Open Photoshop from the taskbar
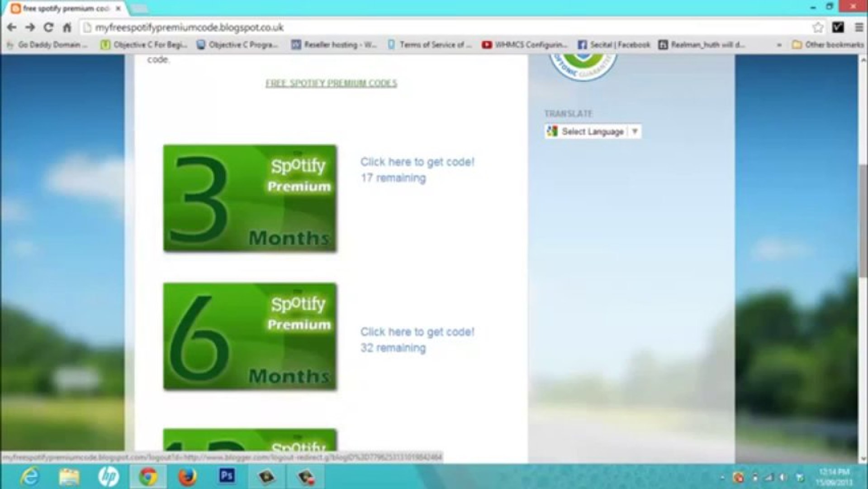The image size is (868, 489). tap(227, 476)
